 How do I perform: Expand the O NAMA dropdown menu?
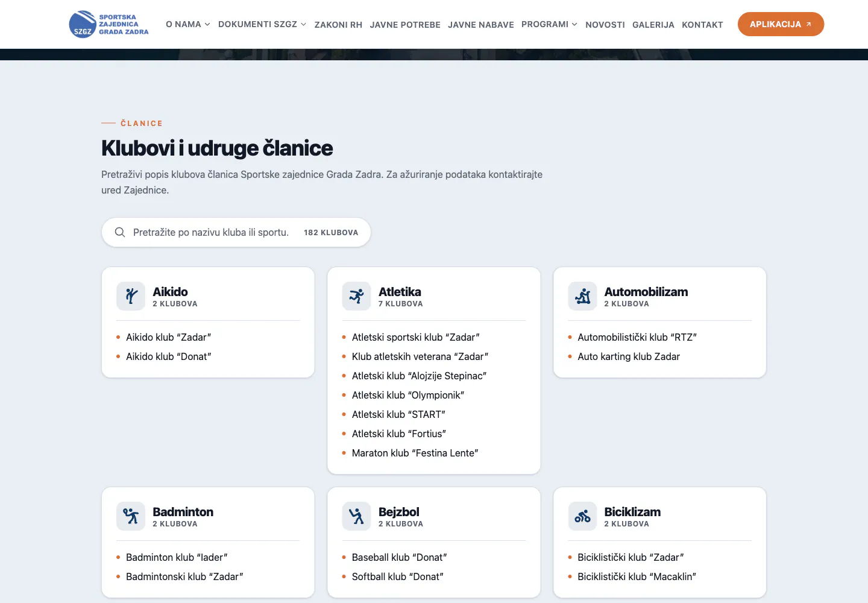click(x=188, y=24)
